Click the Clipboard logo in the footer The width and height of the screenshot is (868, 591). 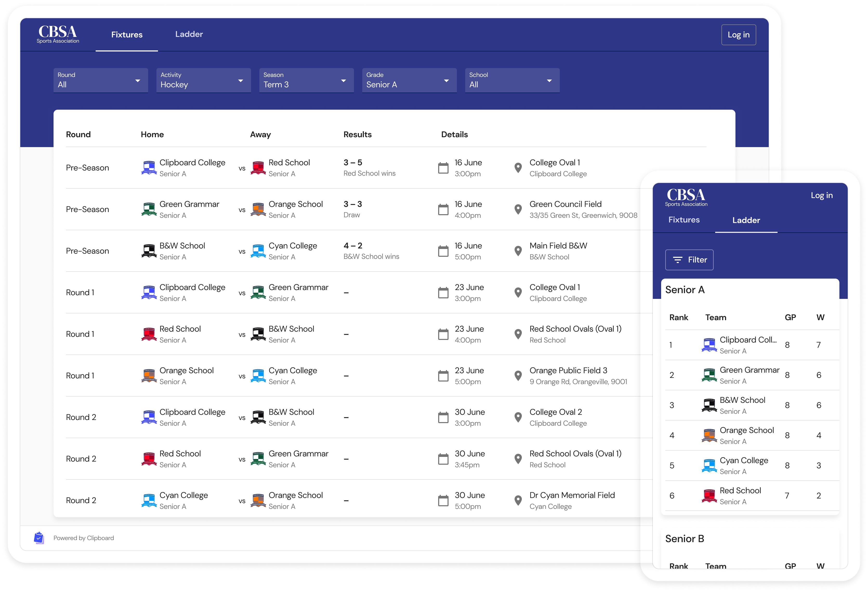(39, 537)
